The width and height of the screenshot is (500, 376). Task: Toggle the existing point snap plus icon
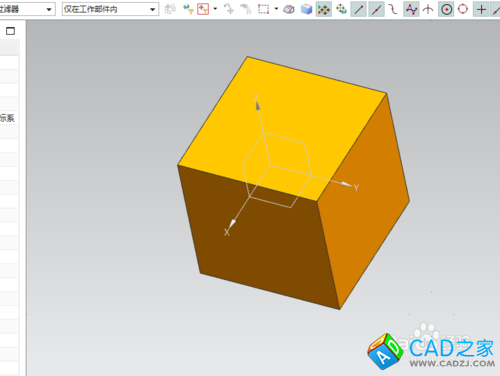click(481, 9)
